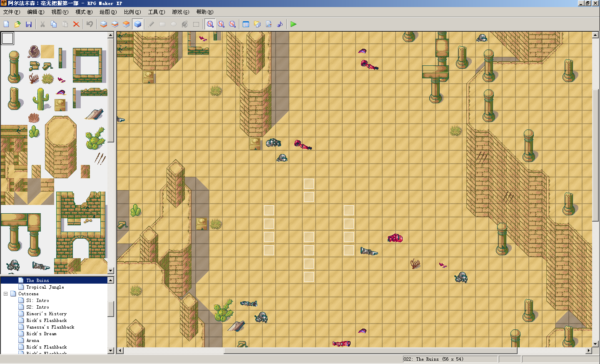Select the S1: Intro map

pyautogui.click(x=37, y=300)
